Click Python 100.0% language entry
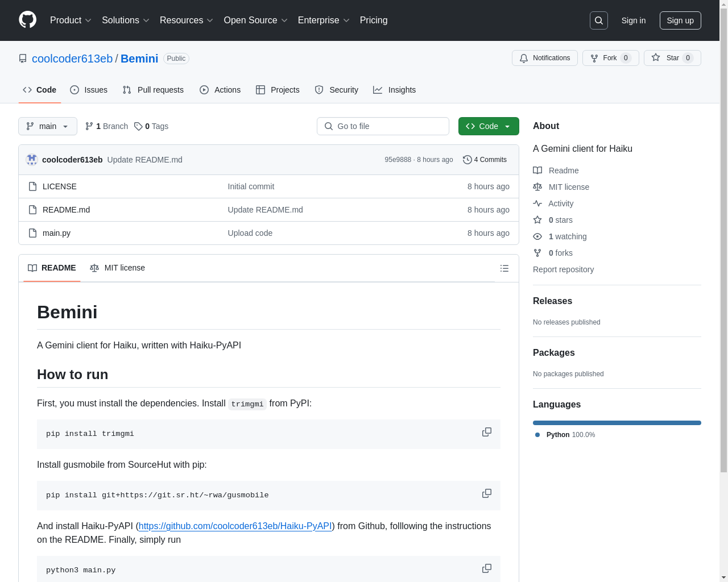Viewport: 728px width, 582px height. coord(565,435)
